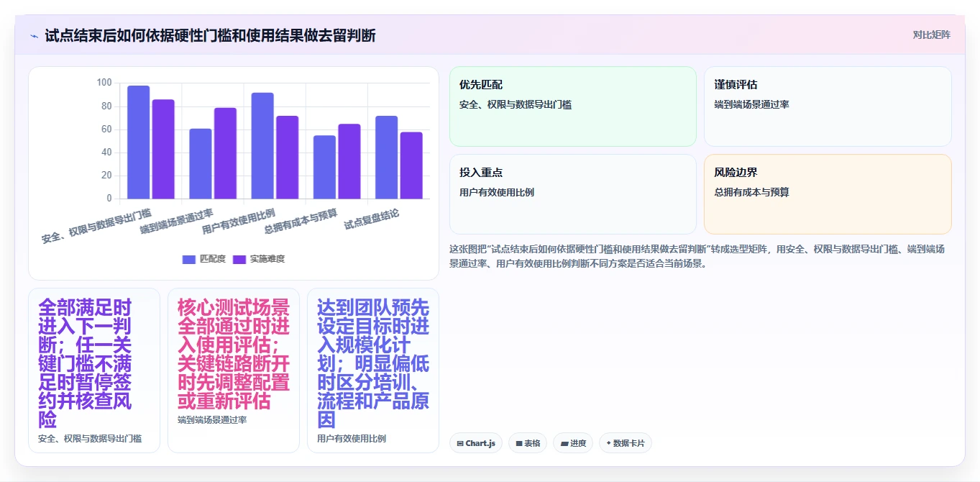Click 端到端场景通过率 caption under pink card
Screen dimensions: 980x482
212,419
